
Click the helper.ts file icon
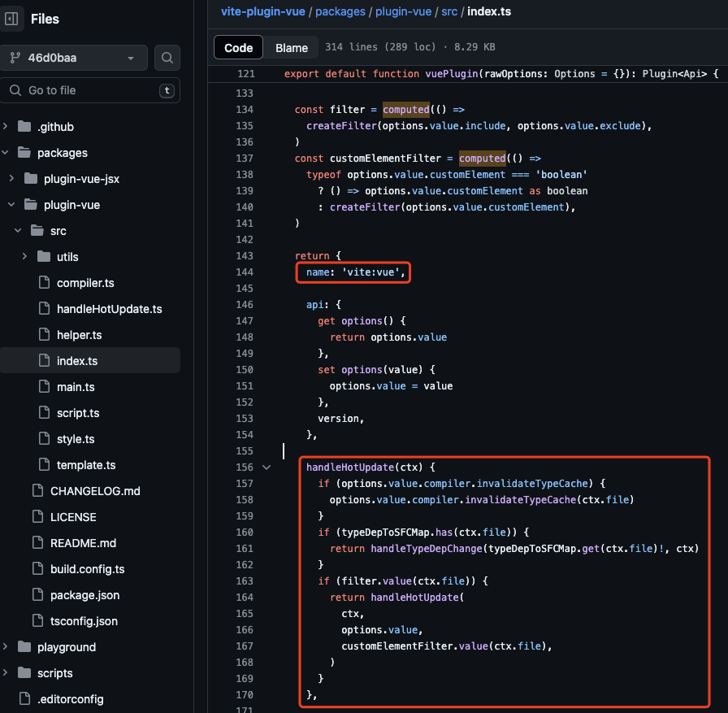click(x=44, y=334)
